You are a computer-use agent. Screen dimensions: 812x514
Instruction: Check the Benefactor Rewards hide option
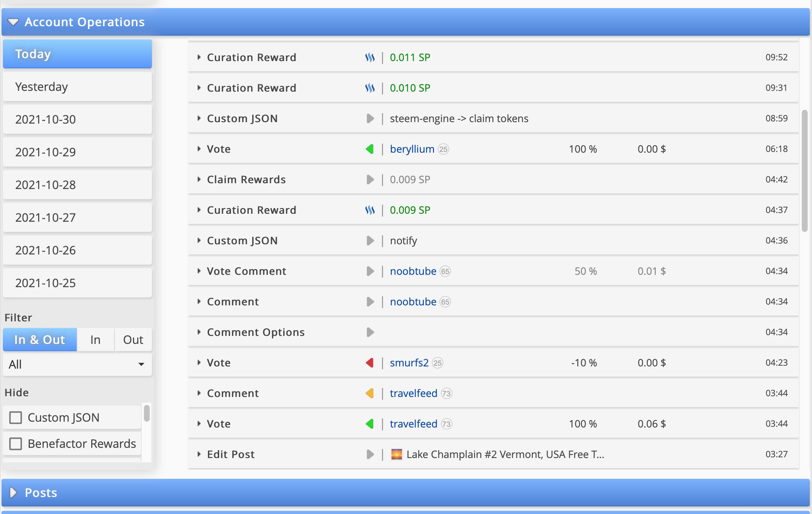16,444
